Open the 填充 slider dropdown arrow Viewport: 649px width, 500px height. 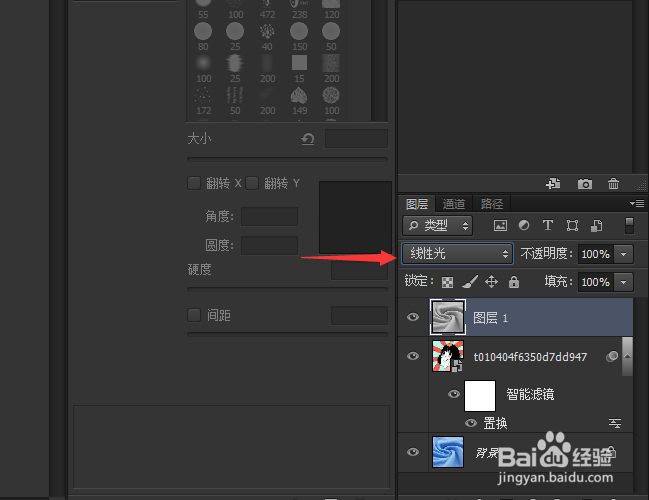tap(623, 282)
